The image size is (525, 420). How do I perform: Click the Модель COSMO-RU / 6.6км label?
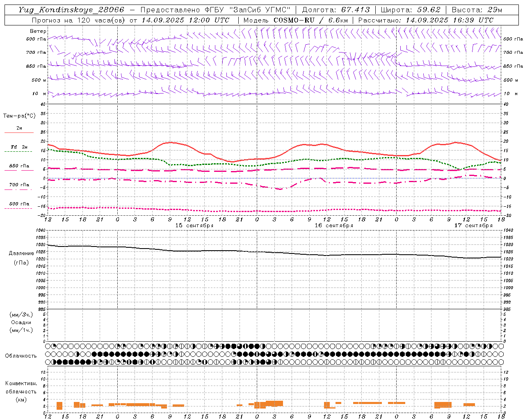[x=296, y=20]
